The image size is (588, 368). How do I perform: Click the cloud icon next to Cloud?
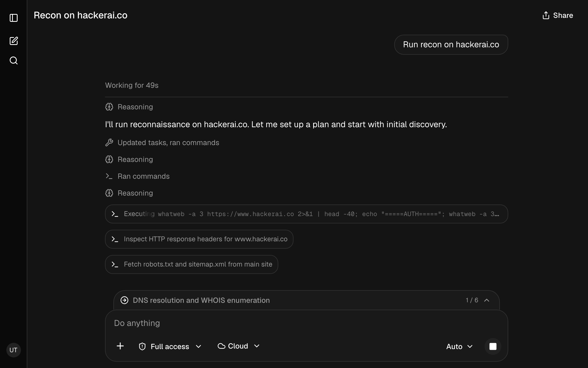click(x=222, y=346)
